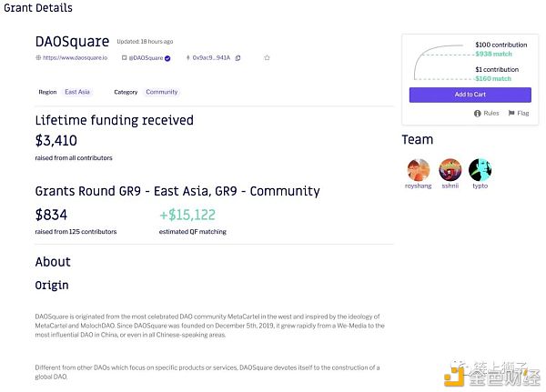Click the info icon beside Rules
Viewport: 546px width, 392px height.
tap(477, 114)
